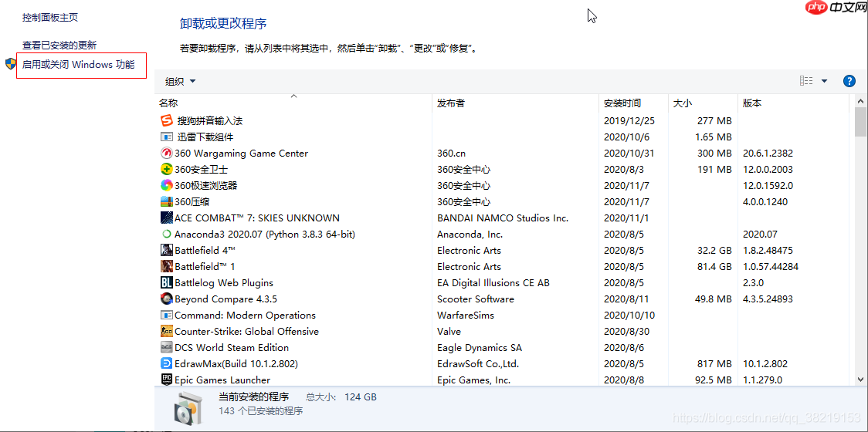This screenshot has width=868, height=432.
Task: Click the Command: Modern Operations icon
Action: coord(167,316)
